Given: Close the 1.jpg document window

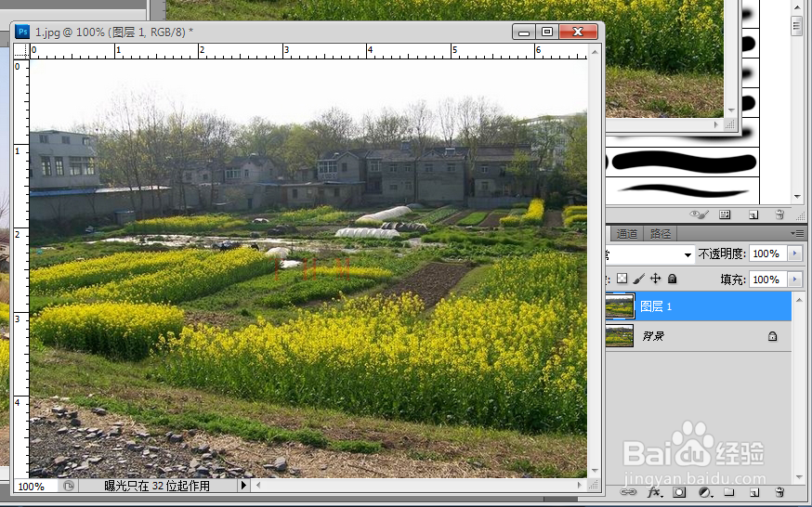Looking at the screenshot, I should tap(578, 32).
